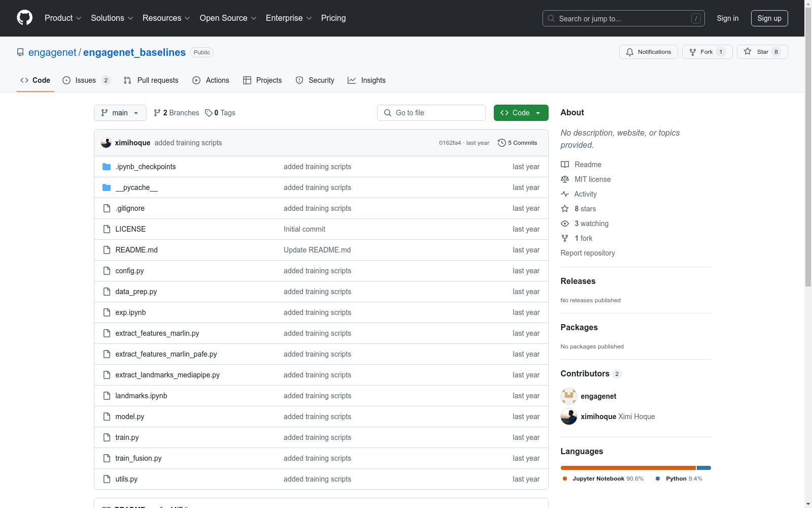Screen dimensions: 812x508
Task: Click the search magnifier icon in header
Action: pyautogui.click(x=551, y=18)
